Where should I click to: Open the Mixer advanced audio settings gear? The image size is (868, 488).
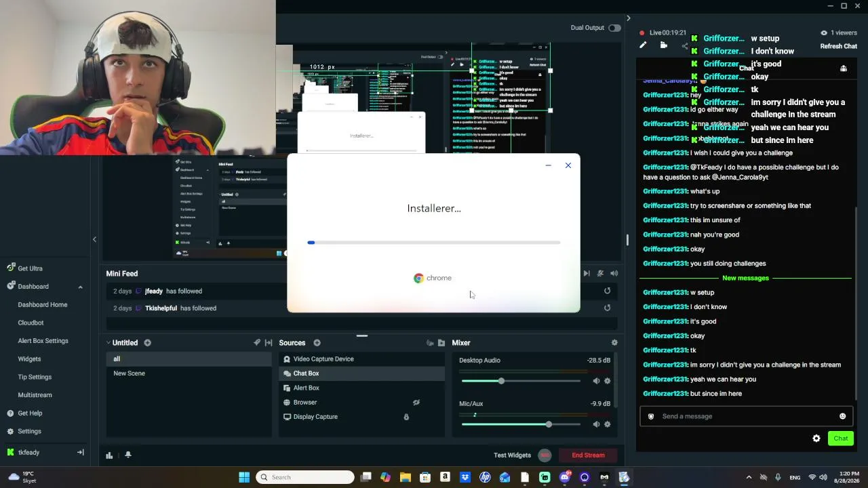614,343
